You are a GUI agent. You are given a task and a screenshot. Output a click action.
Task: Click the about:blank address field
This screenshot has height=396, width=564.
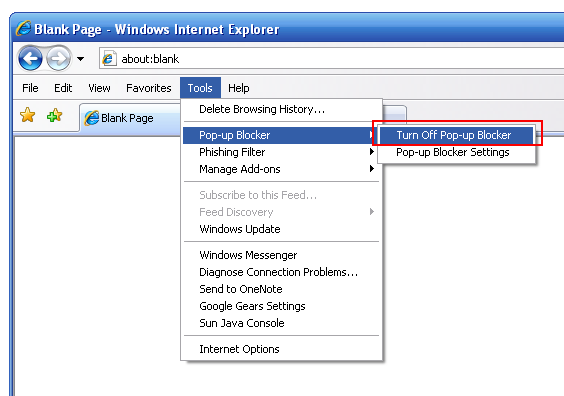point(331,59)
